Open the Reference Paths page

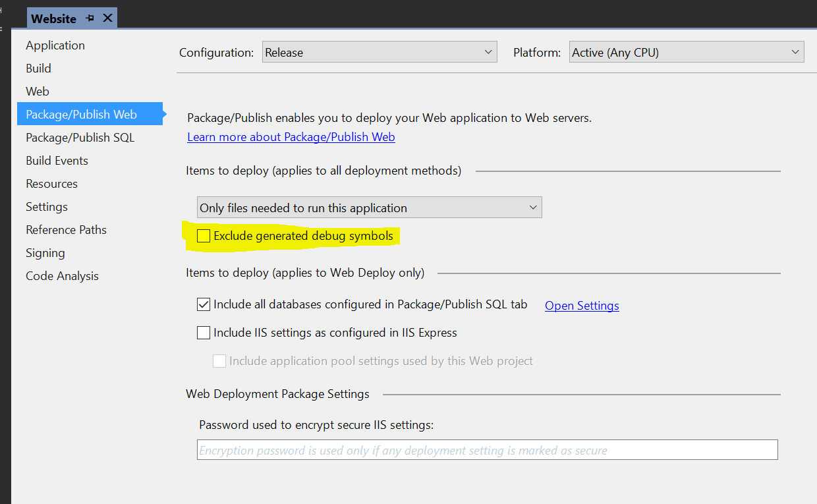pos(66,229)
